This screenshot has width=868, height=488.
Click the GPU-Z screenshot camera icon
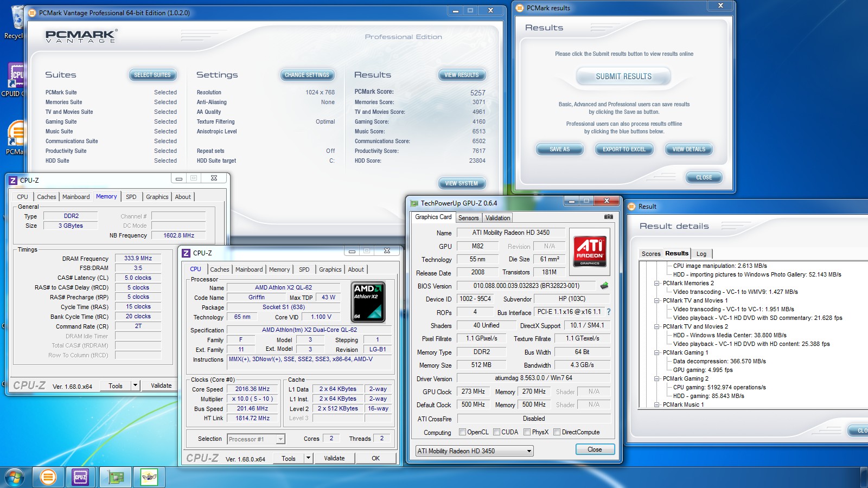[x=609, y=217]
